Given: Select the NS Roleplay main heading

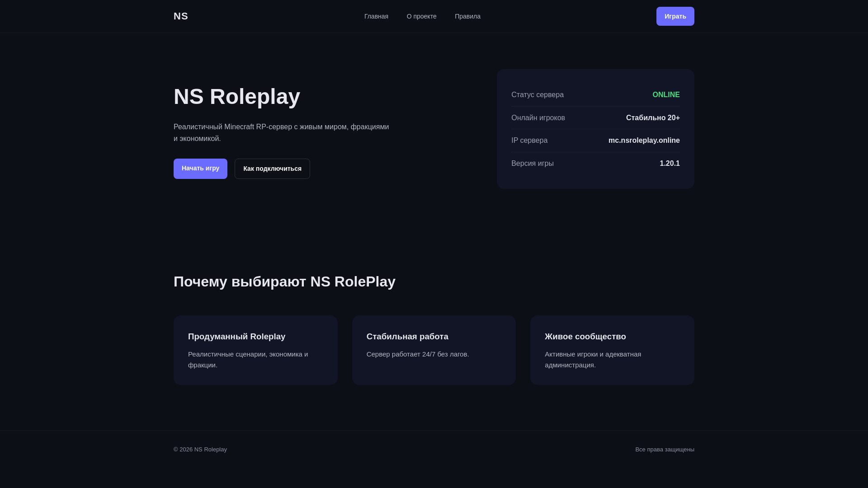Looking at the screenshot, I should pyautogui.click(x=237, y=97).
